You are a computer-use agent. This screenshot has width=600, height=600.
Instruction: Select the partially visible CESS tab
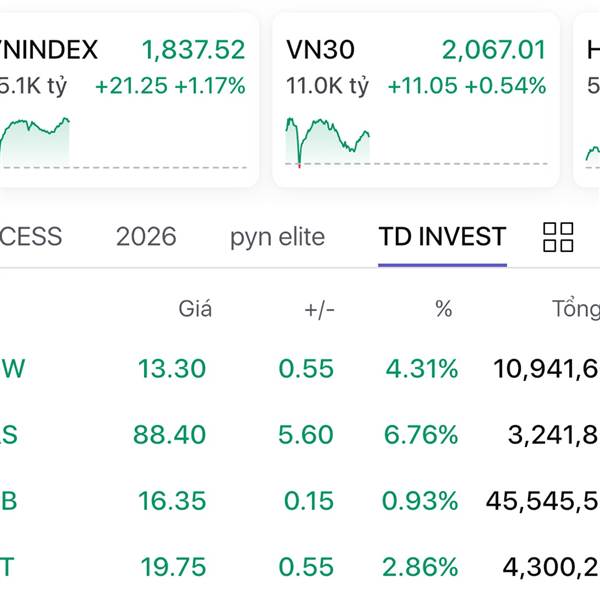pos(30,237)
